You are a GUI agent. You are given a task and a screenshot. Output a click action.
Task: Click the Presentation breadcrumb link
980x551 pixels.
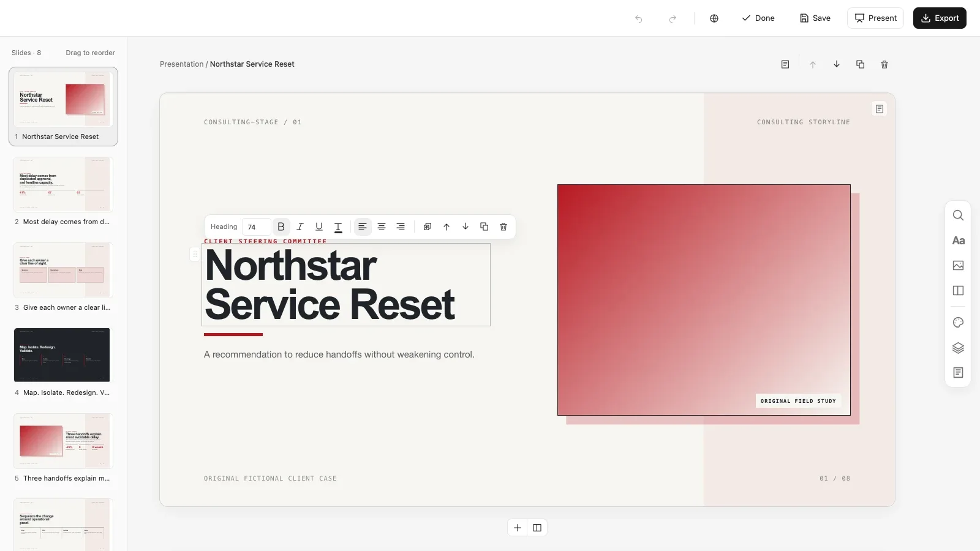[181, 64]
